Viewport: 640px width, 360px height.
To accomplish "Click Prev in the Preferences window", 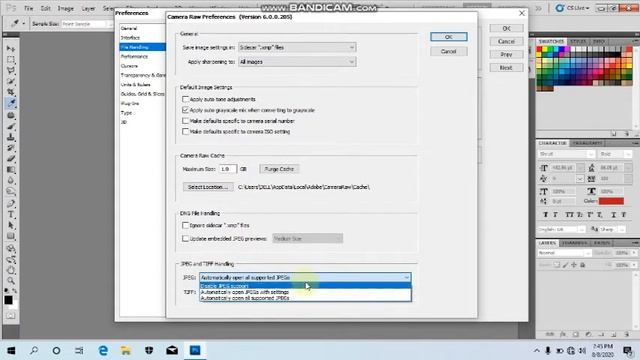I will click(x=506, y=55).
